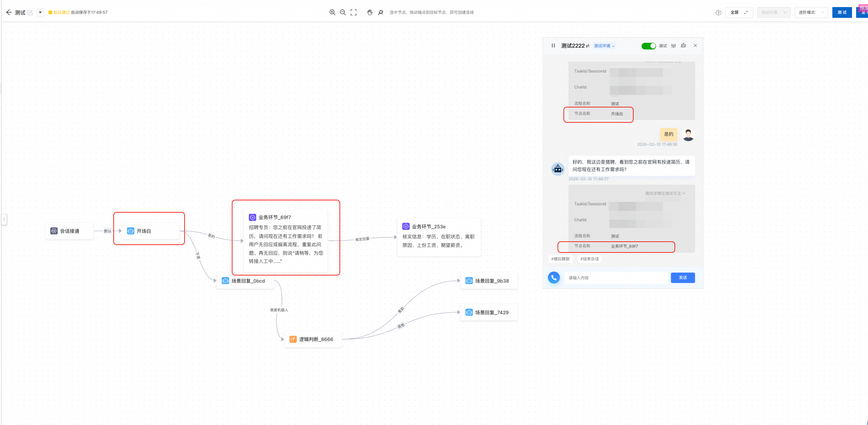
Task: Click the 请输入内容 message input field
Action: pyautogui.click(x=616, y=278)
